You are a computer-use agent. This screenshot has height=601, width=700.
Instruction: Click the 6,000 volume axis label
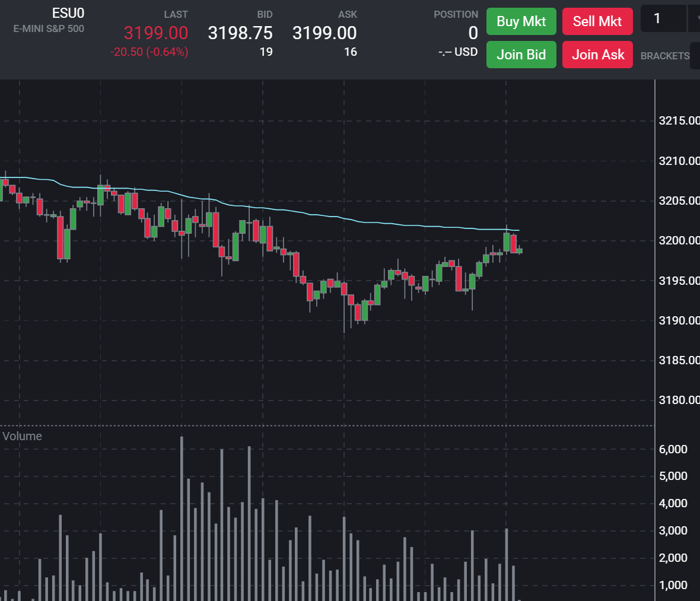[x=673, y=450]
